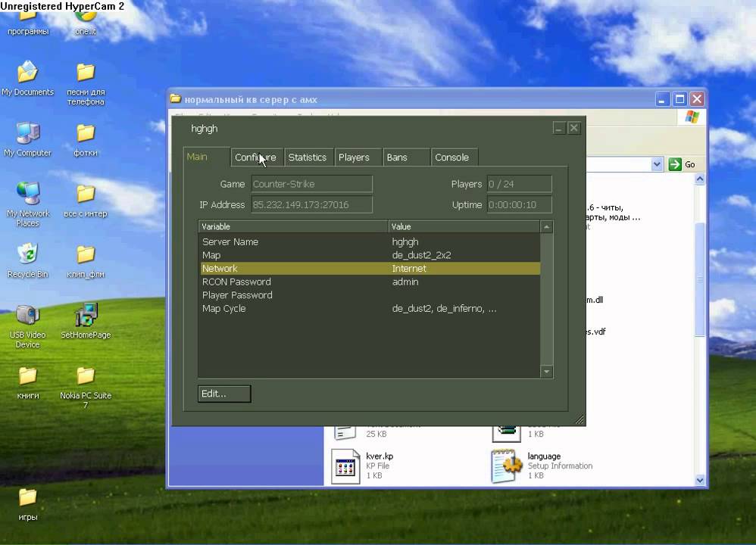Open the Statistics tab
756x545 pixels.
point(308,157)
